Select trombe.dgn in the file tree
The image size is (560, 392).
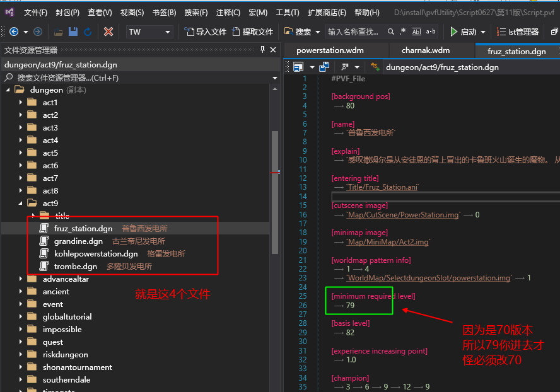click(75, 267)
